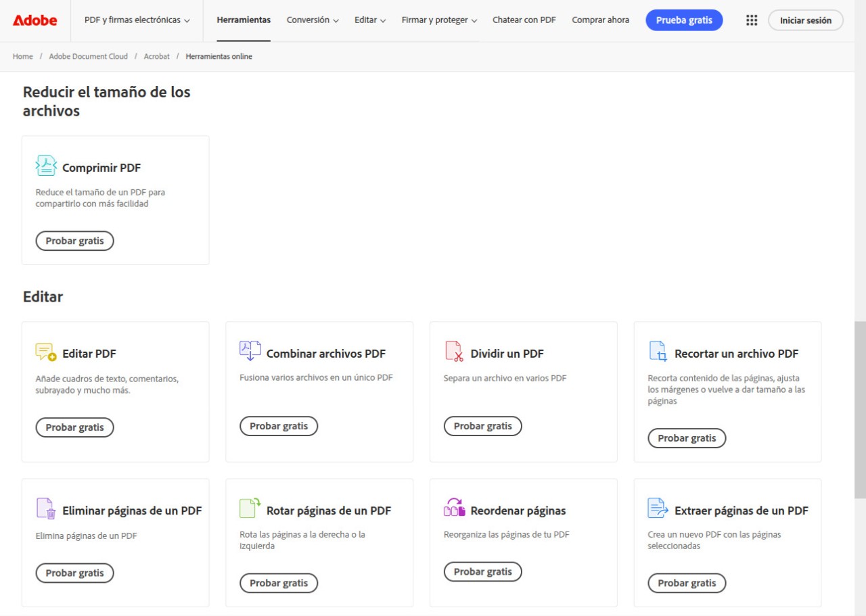Open the Adobe apps grid icon

click(x=752, y=20)
